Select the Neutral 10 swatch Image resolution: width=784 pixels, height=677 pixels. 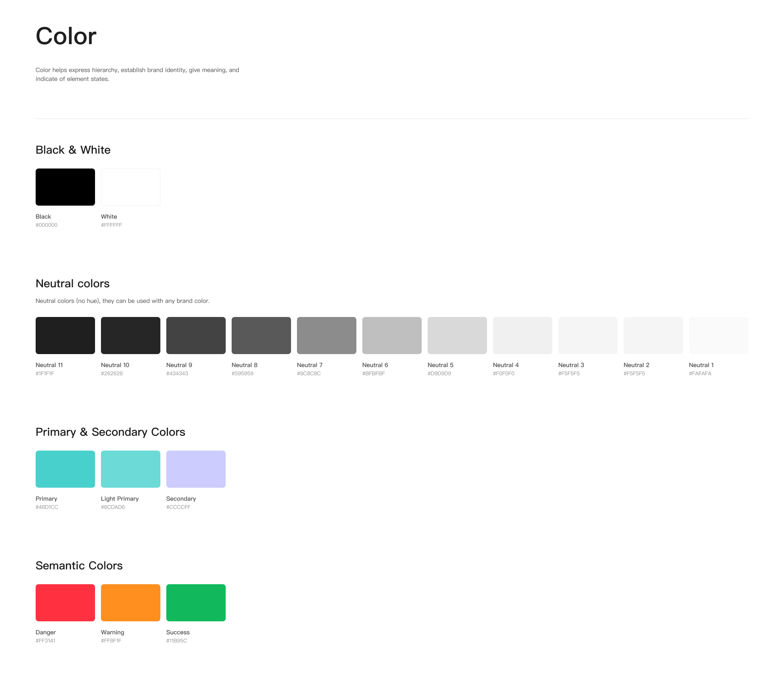click(131, 335)
